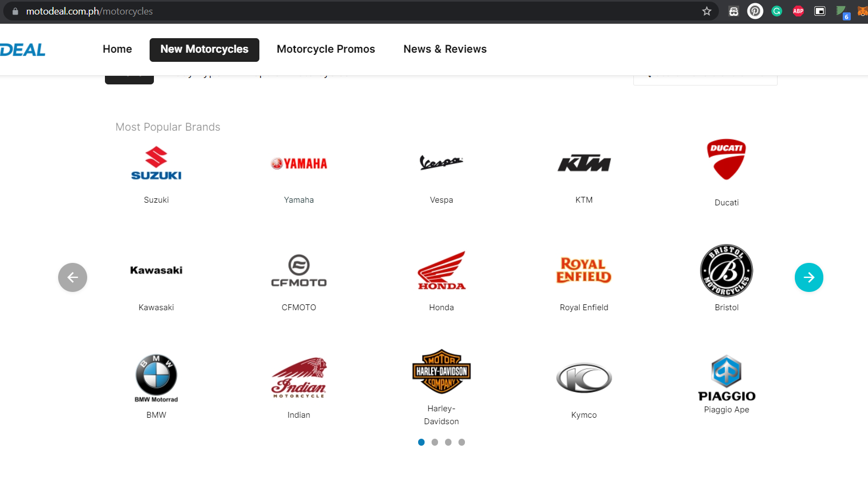Image resolution: width=868 pixels, height=500 pixels.
Task: Open the Bristol caption link
Action: [726, 308]
